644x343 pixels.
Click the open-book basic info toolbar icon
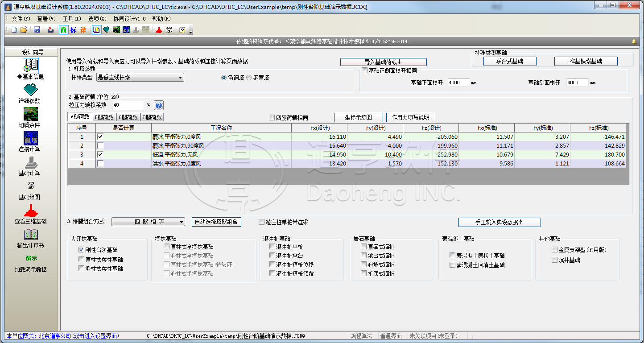click(96, 30)
